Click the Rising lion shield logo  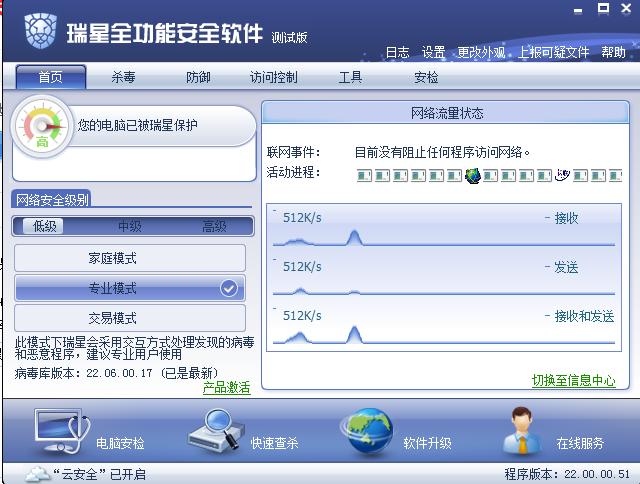[x=40, y=31]
